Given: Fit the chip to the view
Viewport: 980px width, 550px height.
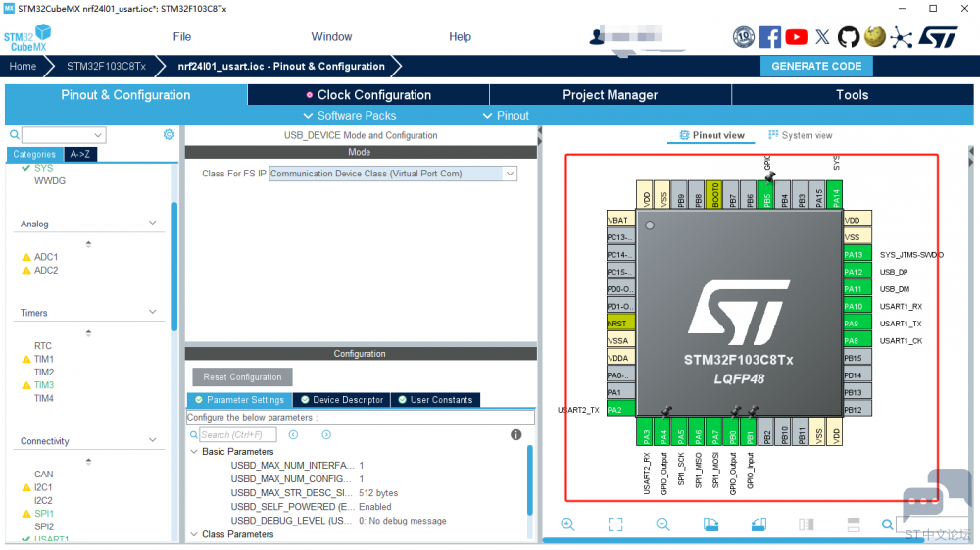Looking at the screenshot, I should [x=615, y=525].
